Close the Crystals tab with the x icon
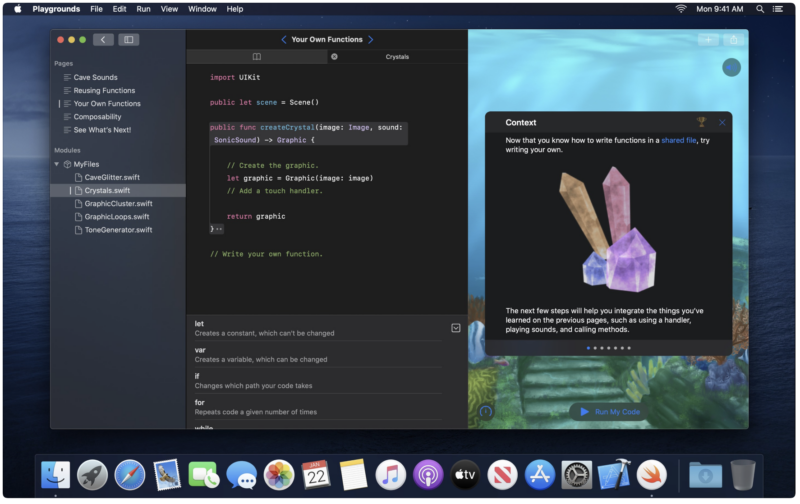Viewport: 800px width, 504px height. (x=334, y=57)
